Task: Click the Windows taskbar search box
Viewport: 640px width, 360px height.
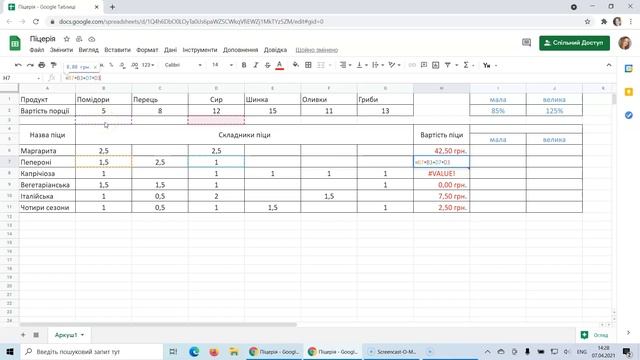Action: (91, 351)
